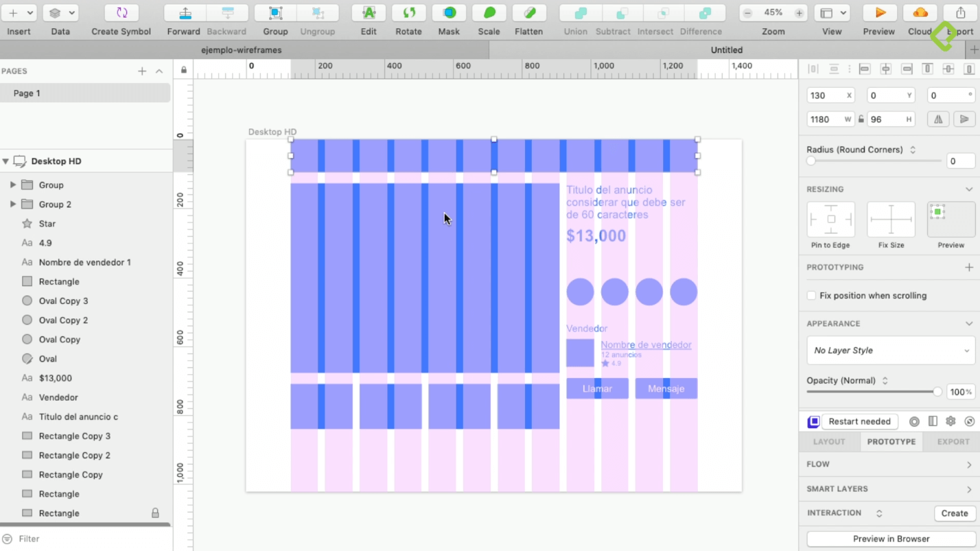Image resolution: width=980 pixels, height=551 pixels.
Task: Click the Flatten tool icon
Action: [528, 13]
